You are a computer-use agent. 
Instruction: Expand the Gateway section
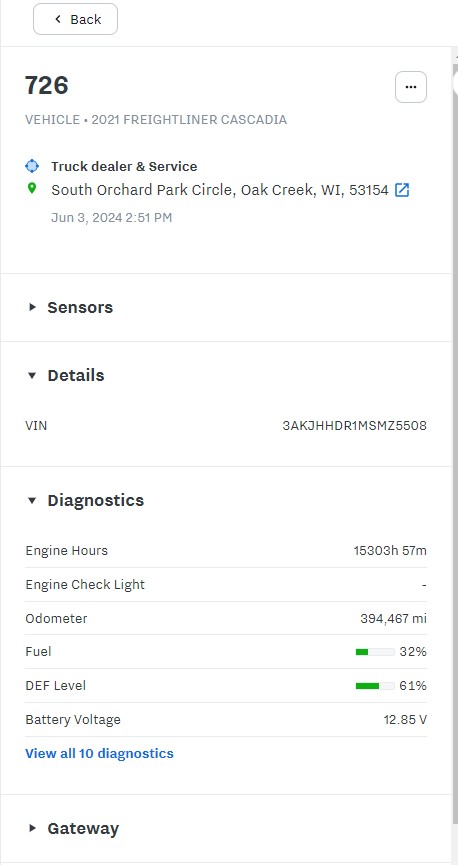[73, 829]
